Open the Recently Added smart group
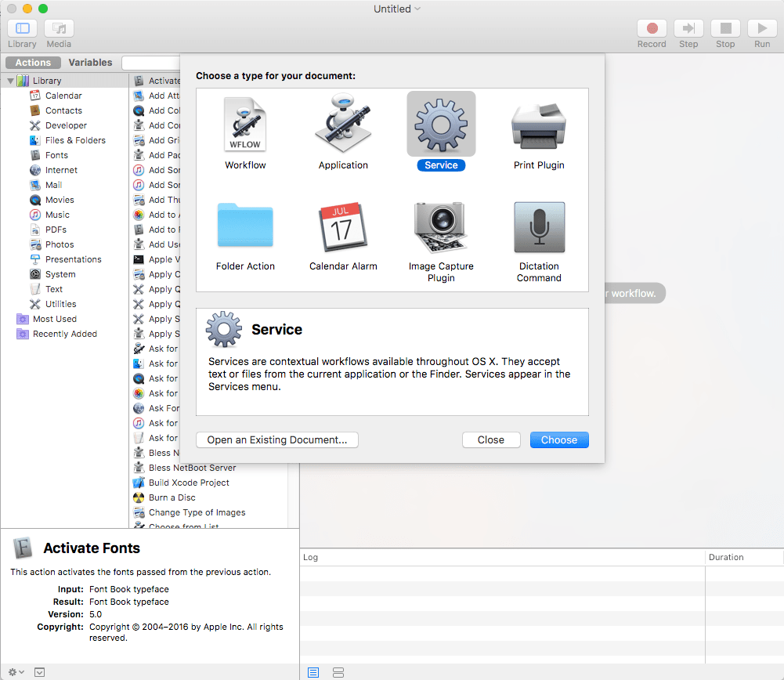This screenshot has width=784, height=680. click(x=64, y=334)
